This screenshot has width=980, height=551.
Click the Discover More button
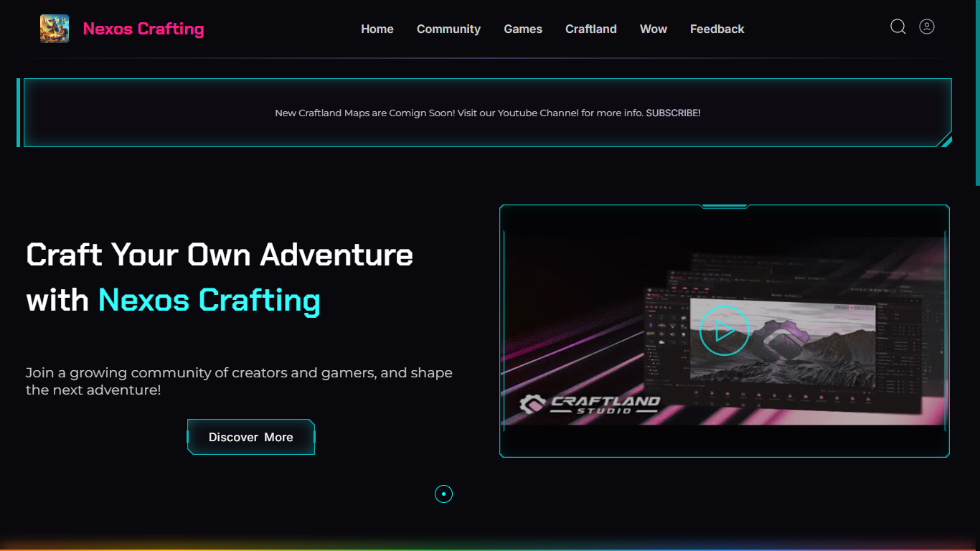pos(251,437)
